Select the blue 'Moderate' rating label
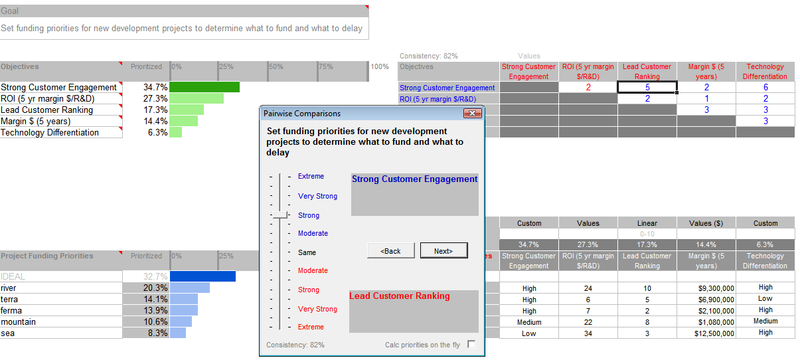The height and width of the screenshot is (360, 800). click(313, 234)
